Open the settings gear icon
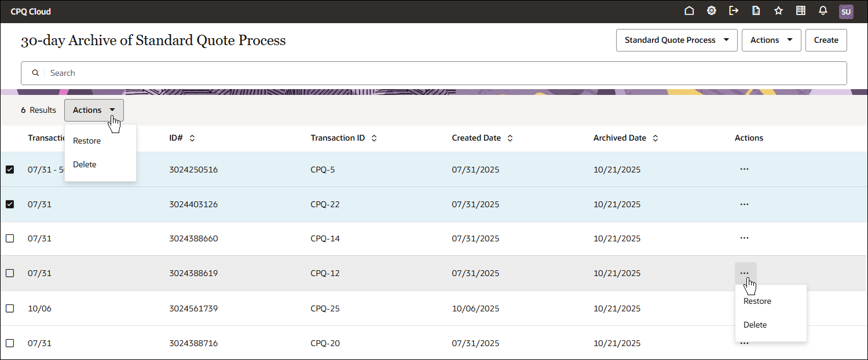The width and height of the screenshot is (868, 360). [711, 10]
